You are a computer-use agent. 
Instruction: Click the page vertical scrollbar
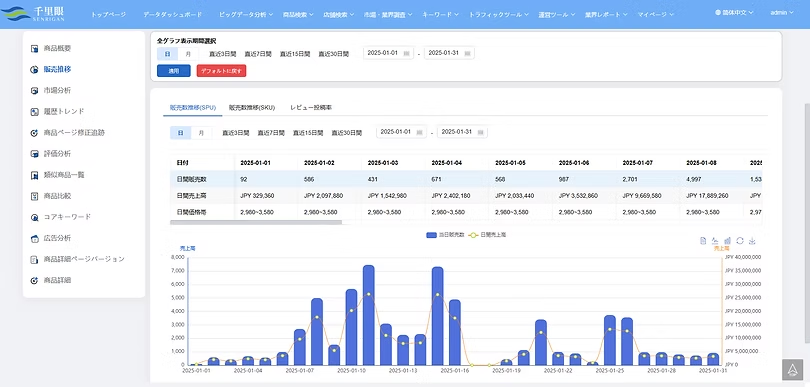[807, 222]
